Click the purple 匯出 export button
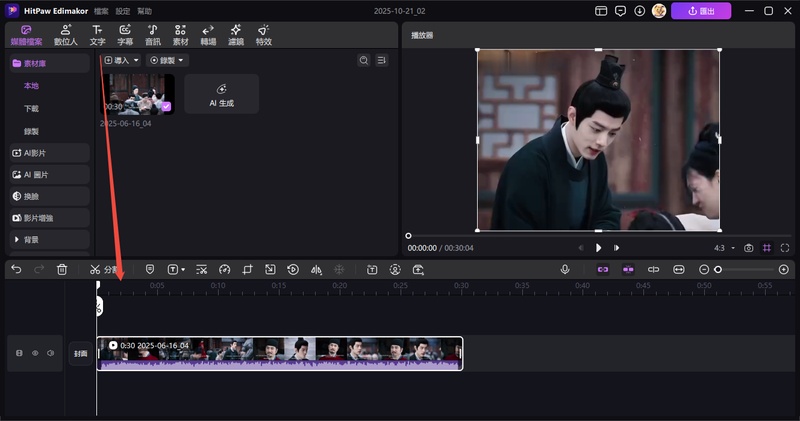Screen dimensions: 800x421 pyautogui.click(x=700, y=11)
